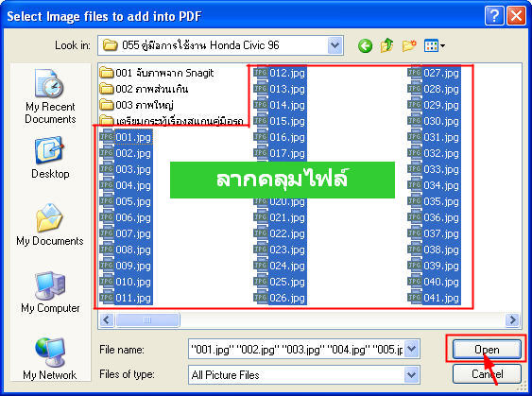Select file 030.jpg
Image resolution: width=532 pixels, height=396 pixels.
[434, 121]
